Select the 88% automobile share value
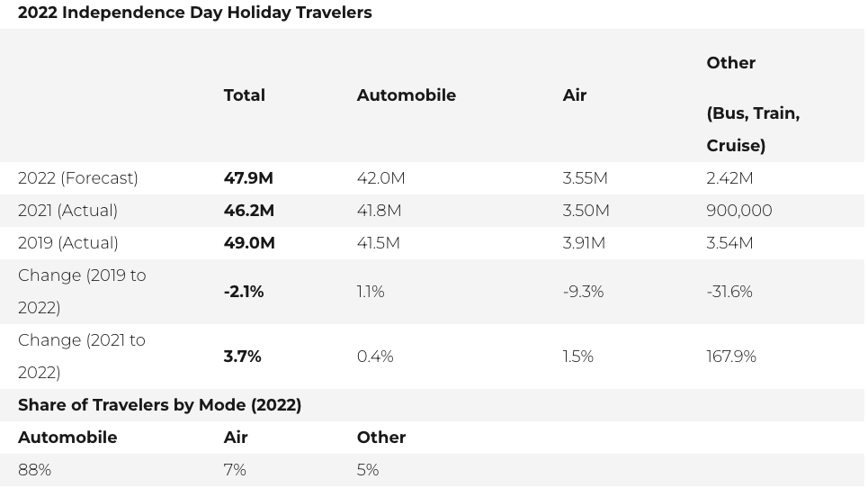 [34, 470]
